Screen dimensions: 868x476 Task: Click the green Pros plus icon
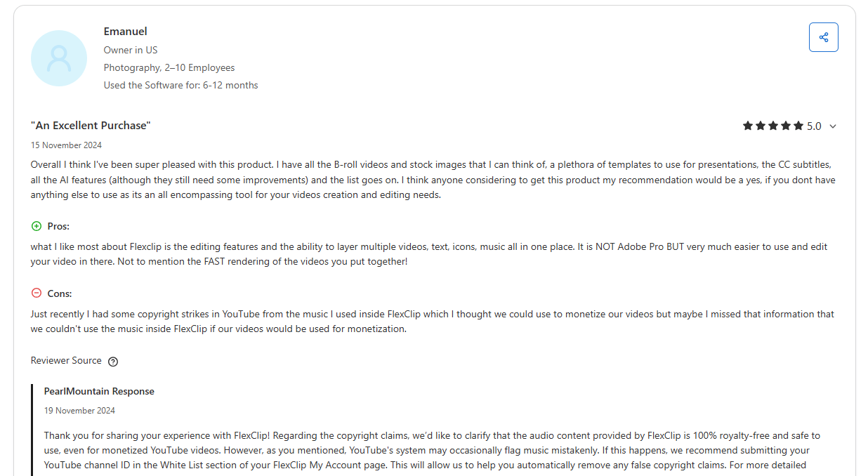coord(37,226)
